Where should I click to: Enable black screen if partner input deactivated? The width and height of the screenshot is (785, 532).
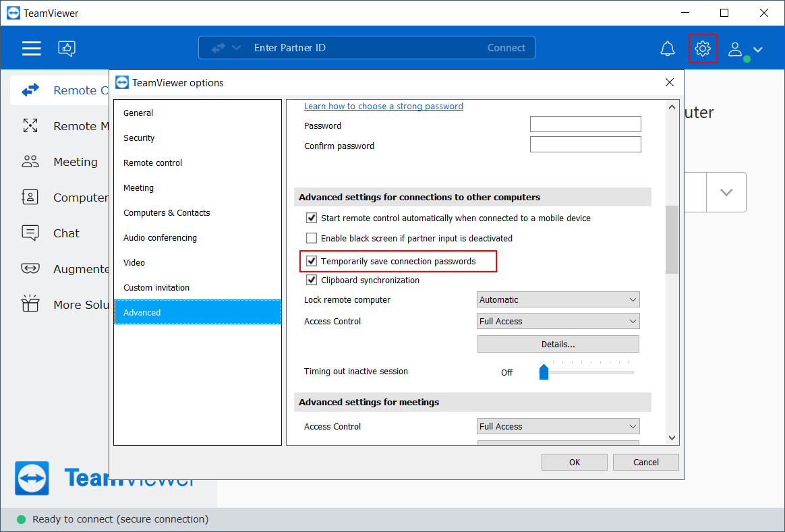click(x=312, y=238)
